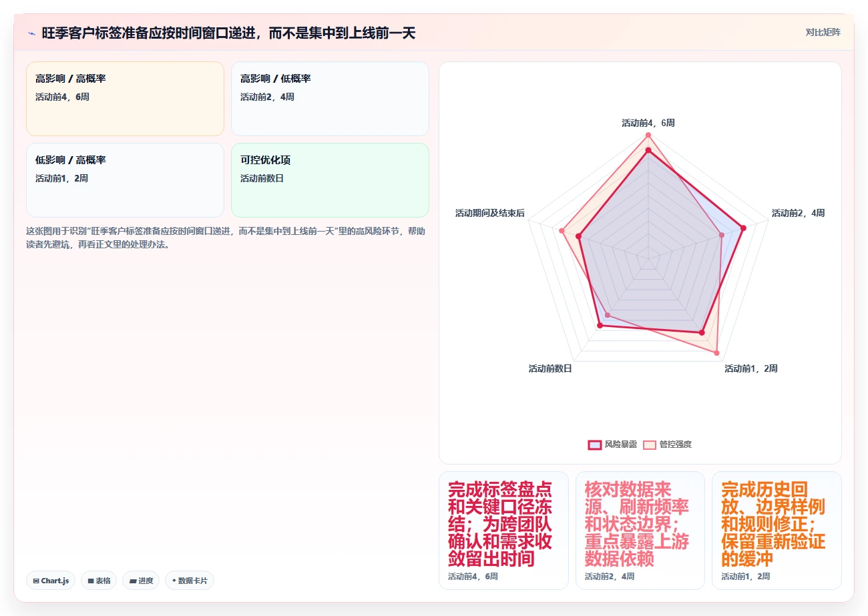Toggle the 管控强度 legend swatch

(650, 444)
